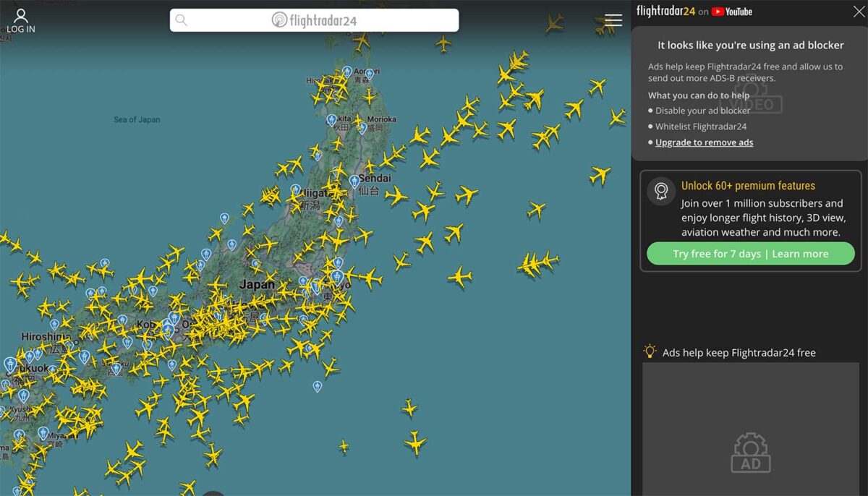Click the premium ribbon badge icon
The width and height of the screenshot is (868, 496).
point(661,191)
